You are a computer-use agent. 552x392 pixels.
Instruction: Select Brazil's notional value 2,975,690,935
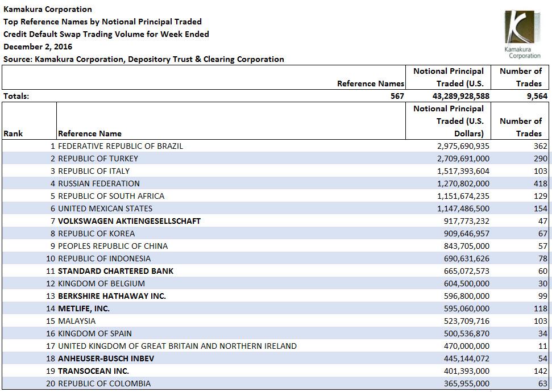tap(463, 146)
